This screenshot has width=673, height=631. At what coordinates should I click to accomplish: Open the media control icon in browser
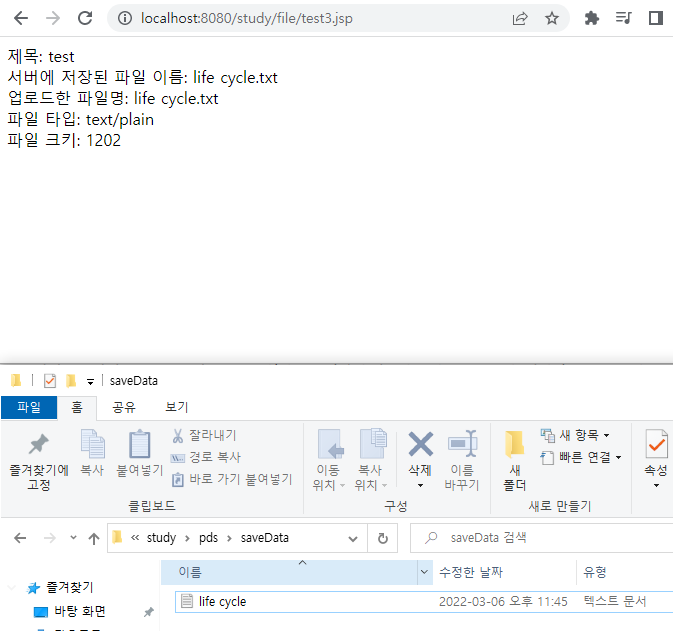click(x=623, y=18)
